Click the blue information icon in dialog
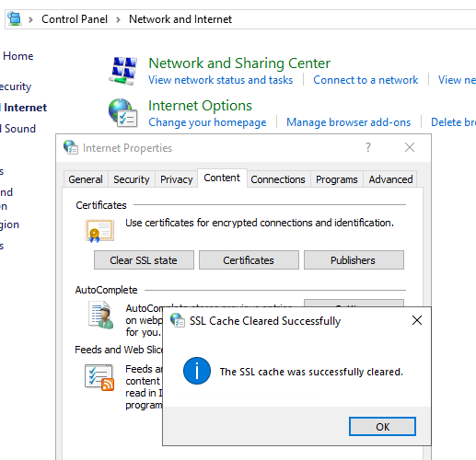 pos(197,371)
